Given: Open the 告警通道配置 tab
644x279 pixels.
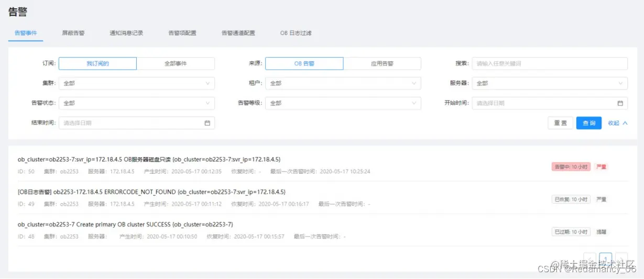Looking at the screenshot, I should point(238,33).
